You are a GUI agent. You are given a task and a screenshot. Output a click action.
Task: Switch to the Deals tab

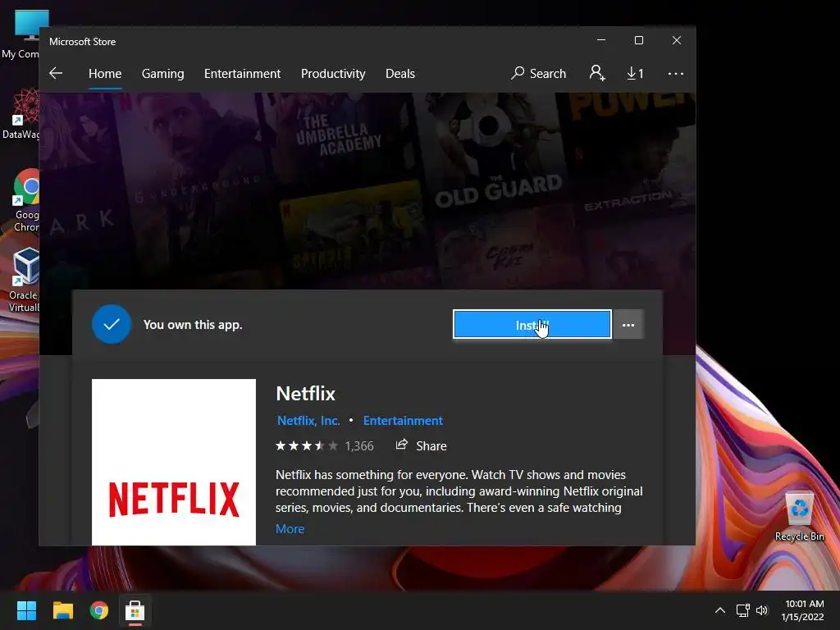point(400,73)
